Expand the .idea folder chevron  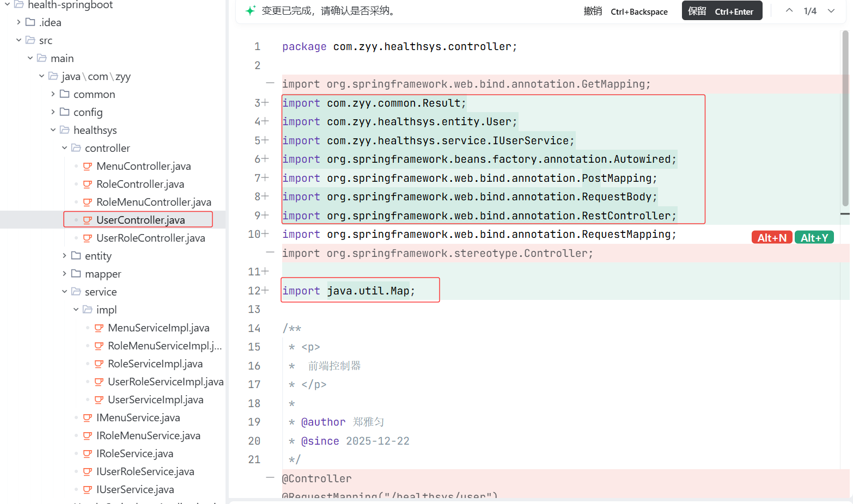click(19, 22)
